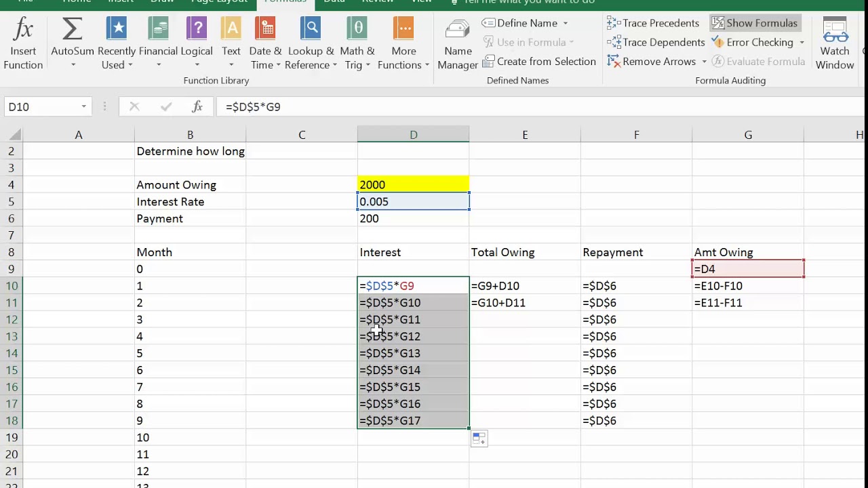Open Math & Trig functions menu
This screenshot has height=488, width=868.
(357, 44)
